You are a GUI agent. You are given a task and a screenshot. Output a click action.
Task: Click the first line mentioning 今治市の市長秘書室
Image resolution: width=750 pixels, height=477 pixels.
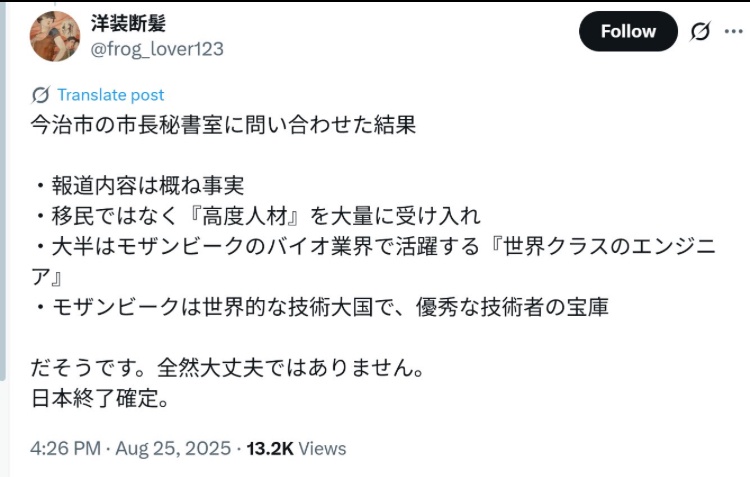click(x=223, y=125)
